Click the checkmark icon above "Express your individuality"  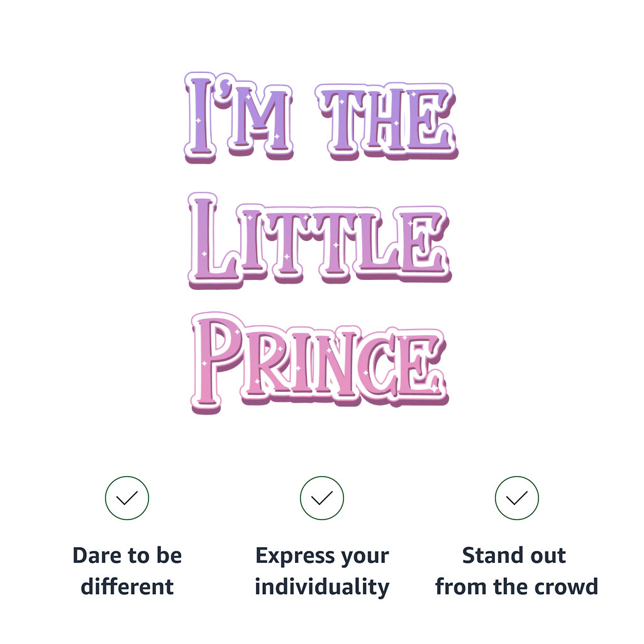(x=322, y=498)
